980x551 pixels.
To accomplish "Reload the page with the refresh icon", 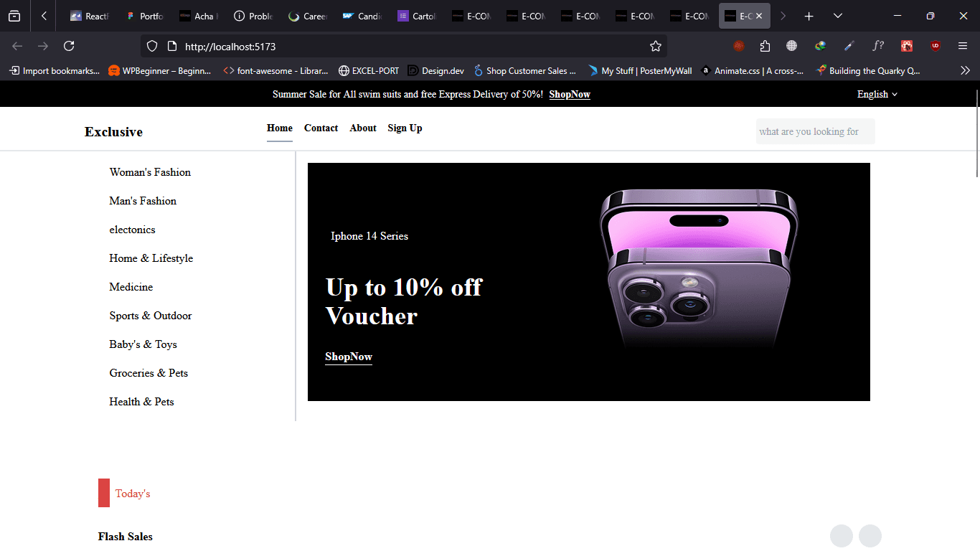I will click(69, 46).
